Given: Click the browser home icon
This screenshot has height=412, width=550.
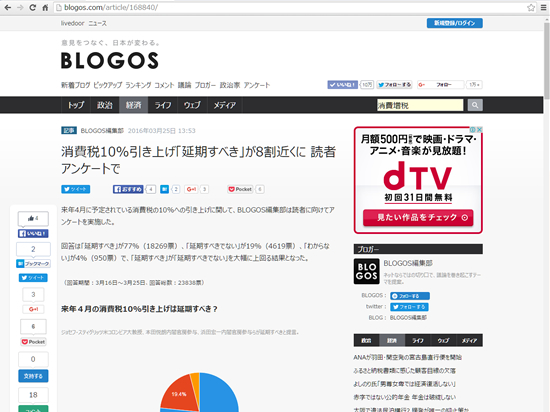Looking at the screenshot, I should coord(45,7).
